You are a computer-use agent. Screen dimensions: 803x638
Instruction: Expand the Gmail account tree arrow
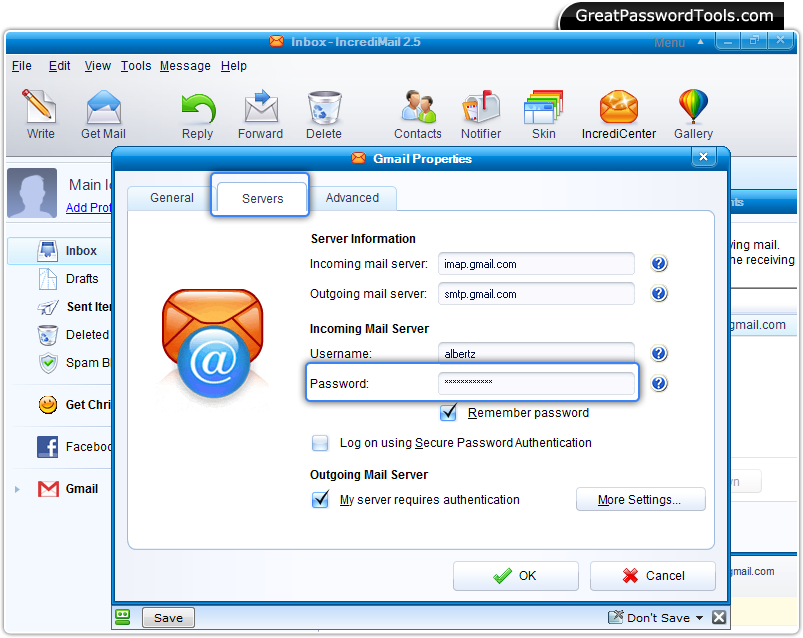click(17, 490)
